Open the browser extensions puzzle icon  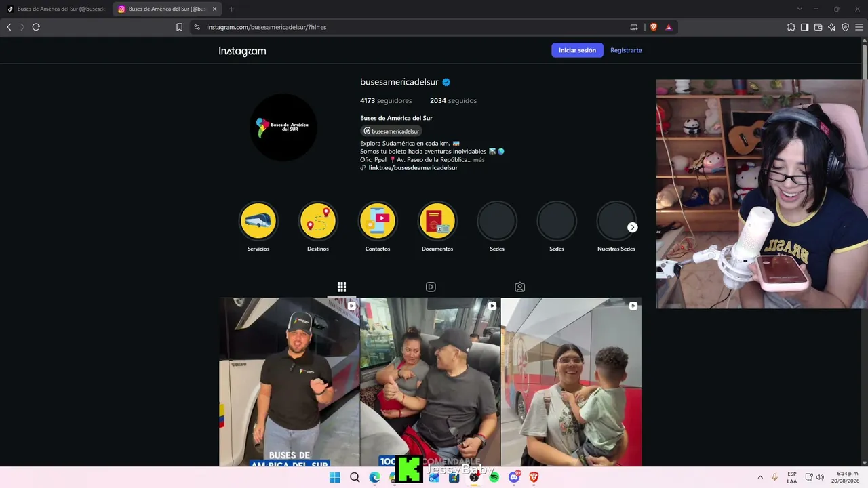click(x=791, y=27)
